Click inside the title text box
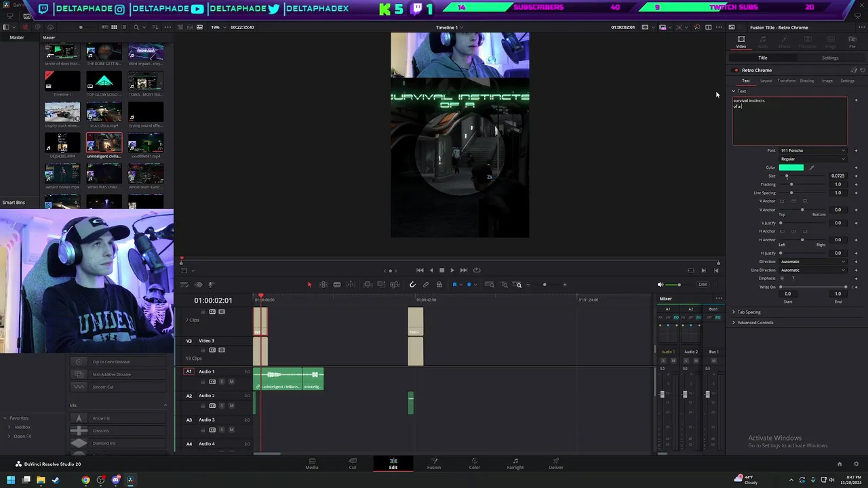Viewport: 868px width, 488px height. [790, 121]
